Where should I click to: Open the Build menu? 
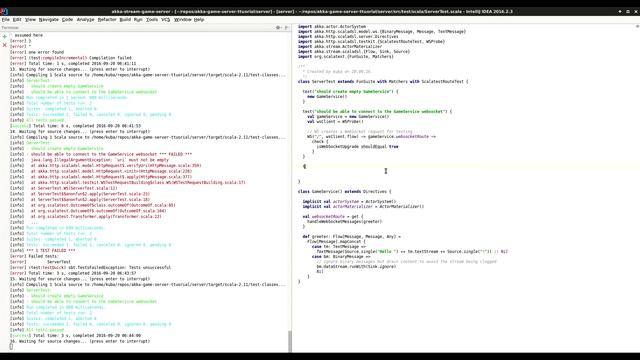pos(125,20)
